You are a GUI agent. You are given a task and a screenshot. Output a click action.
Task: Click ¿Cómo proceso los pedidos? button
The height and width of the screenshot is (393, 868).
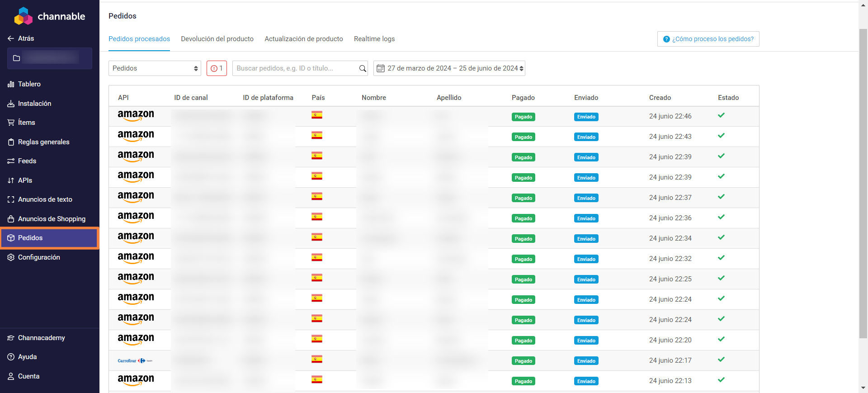coord(708,39)
